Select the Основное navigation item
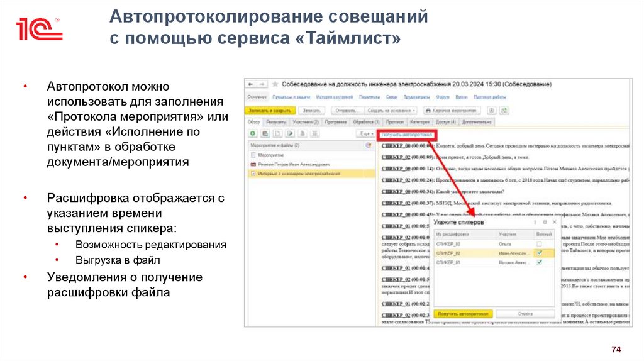644x361 pixels. coord(257,97)
